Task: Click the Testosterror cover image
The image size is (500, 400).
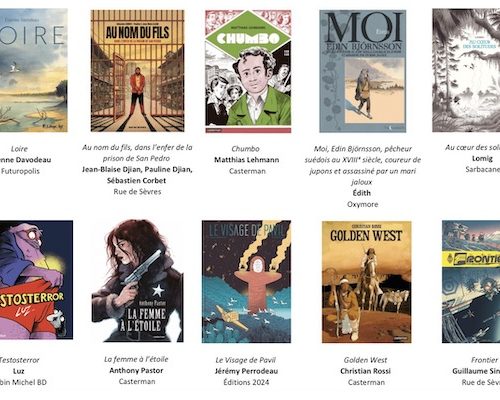Action: pyautogui.click(x=36, y=280)
